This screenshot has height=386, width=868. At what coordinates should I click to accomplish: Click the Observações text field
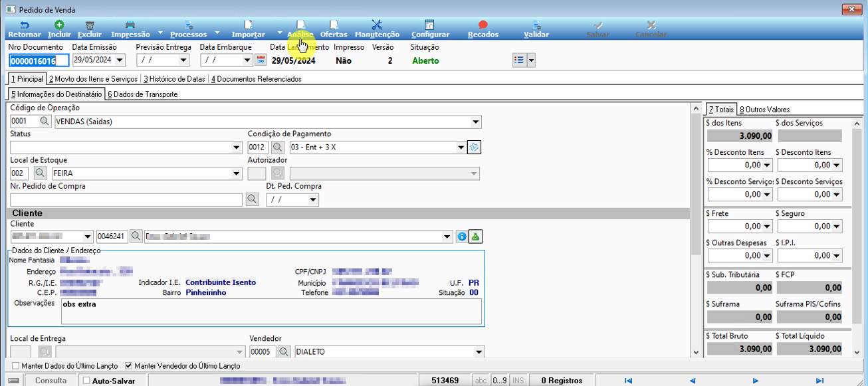pos(271,311)
